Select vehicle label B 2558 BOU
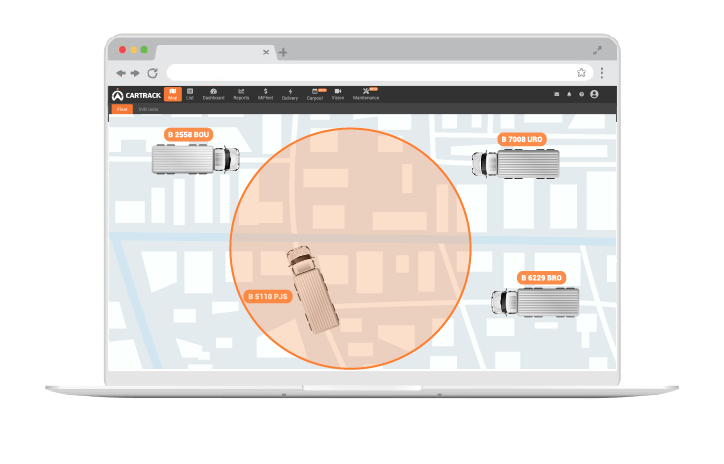This screenshot has height=464, width=724. pos(188,134)
